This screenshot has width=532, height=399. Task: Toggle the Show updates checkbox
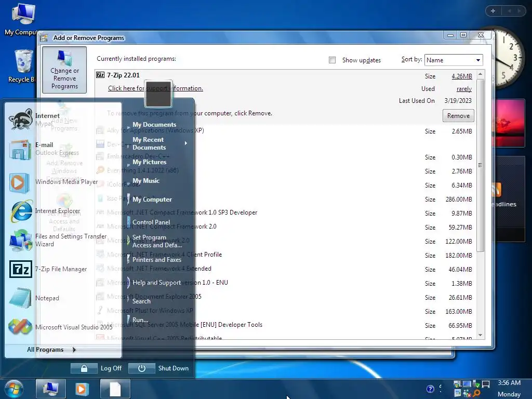coord(332,60)
